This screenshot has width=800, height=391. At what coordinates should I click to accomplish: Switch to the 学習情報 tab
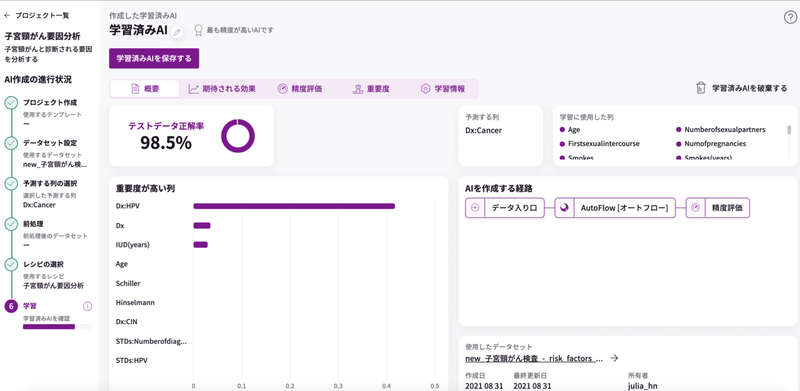coord(443,89)
